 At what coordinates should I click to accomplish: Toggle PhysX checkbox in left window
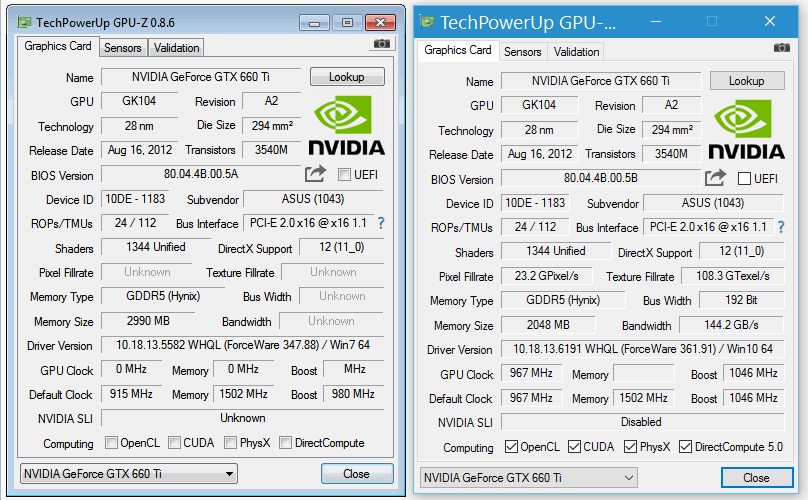(231, 443)
